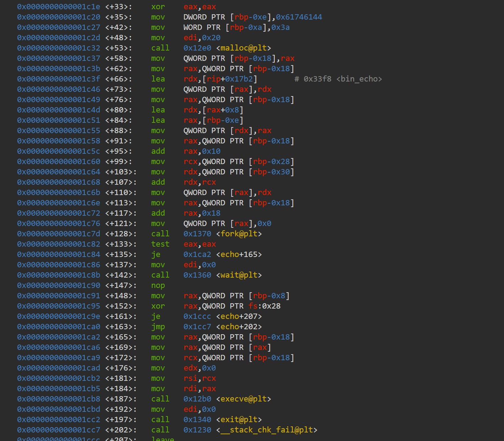Click the wait@plt call symbol
504x441 pixels.
click(x=239, y=275)
